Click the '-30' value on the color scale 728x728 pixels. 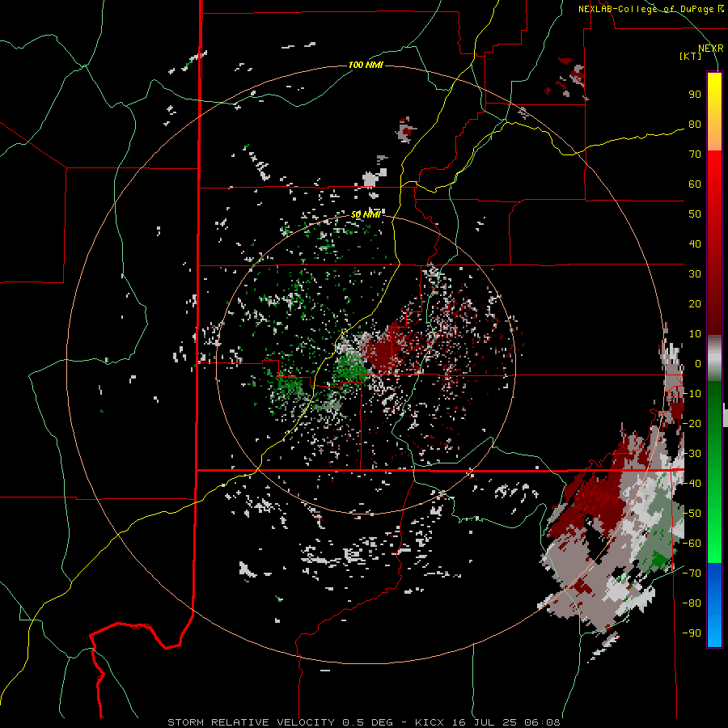click(x=692, y=454)
